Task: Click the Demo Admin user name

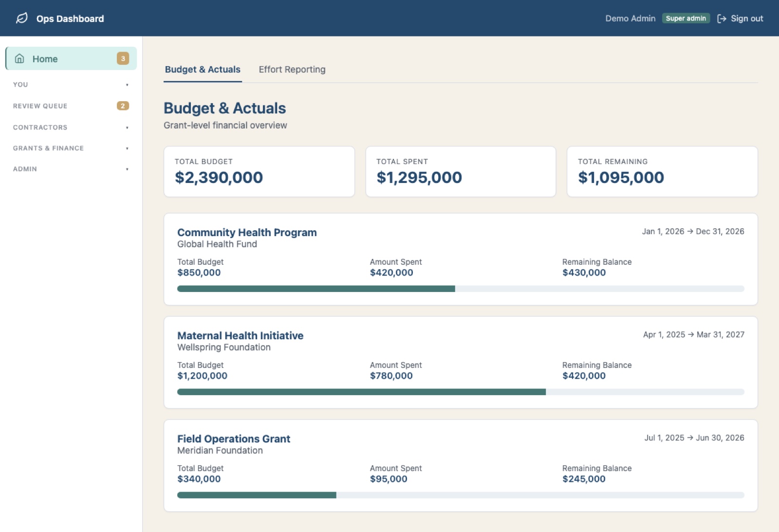Action: coord(630,18)
